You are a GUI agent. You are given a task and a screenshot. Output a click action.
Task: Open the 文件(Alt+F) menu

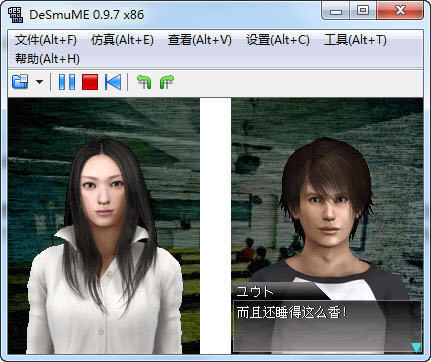click(46, 40)
